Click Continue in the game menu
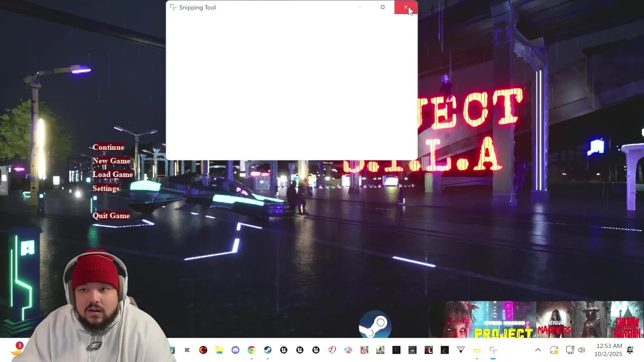Image resolution: width=644 pixels, height=362 pixels. (x=108, y=147)
